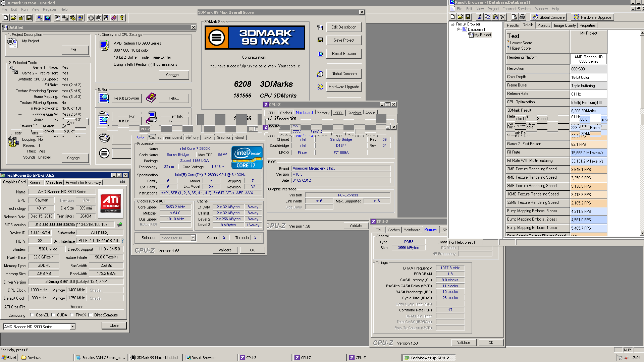Enable OpenCL checkbox in GPU-Z
The image size is (644, 362).
[x=32, y=315]
